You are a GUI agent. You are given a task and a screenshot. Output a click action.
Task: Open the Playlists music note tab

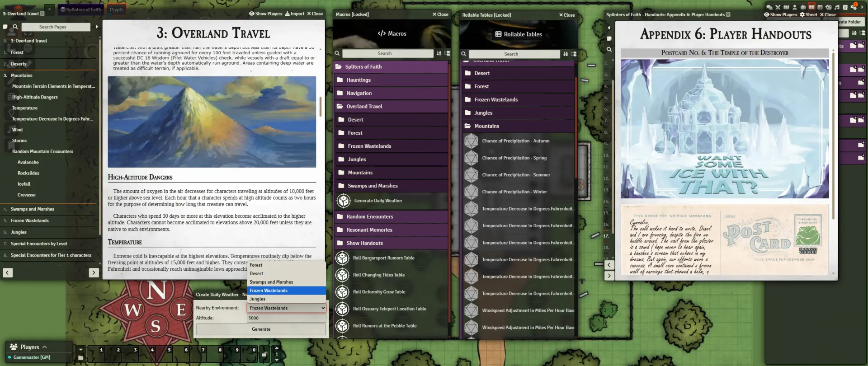pyautogui.click(x=837, y=7)
